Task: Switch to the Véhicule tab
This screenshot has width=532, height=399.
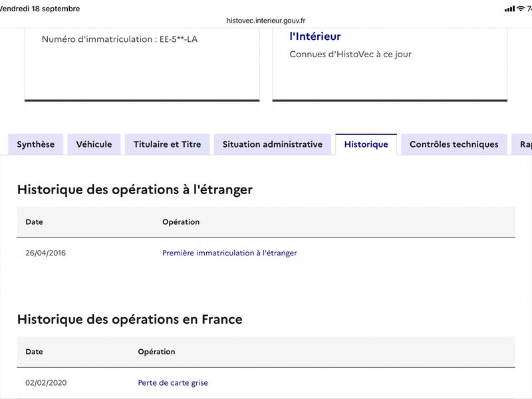Action: click(94, 144)
